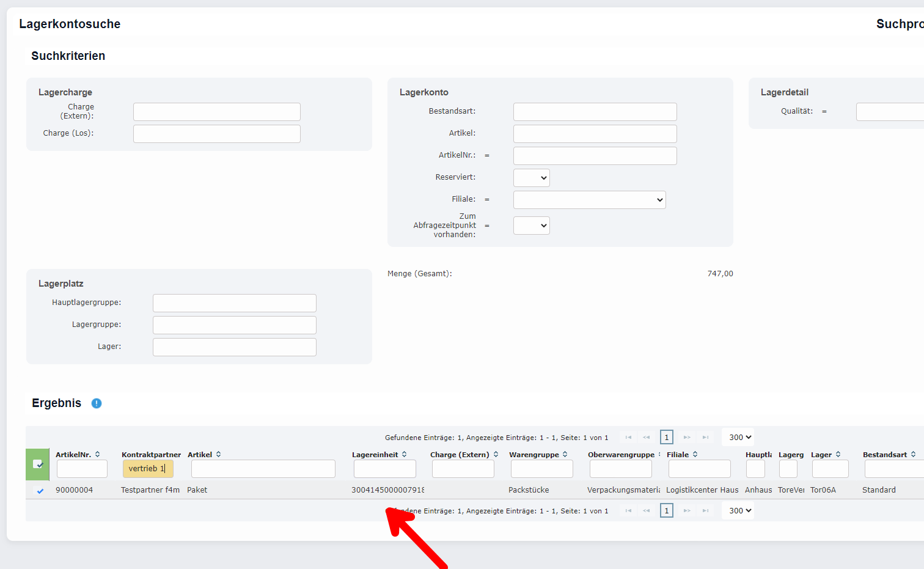Click into the Charge (Los) field
This screenshot has width=924, height=569.
coord(216,134)
